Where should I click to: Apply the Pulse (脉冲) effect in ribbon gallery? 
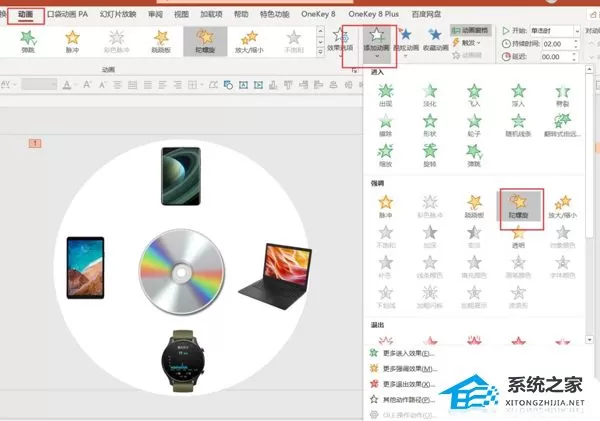pos(72,42)
